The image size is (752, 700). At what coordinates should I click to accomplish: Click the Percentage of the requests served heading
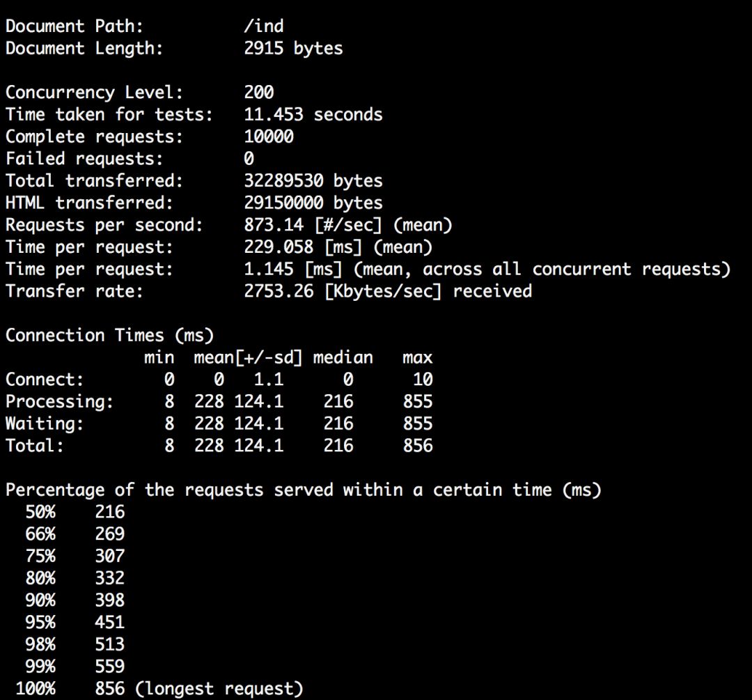[x=303, y=490]
